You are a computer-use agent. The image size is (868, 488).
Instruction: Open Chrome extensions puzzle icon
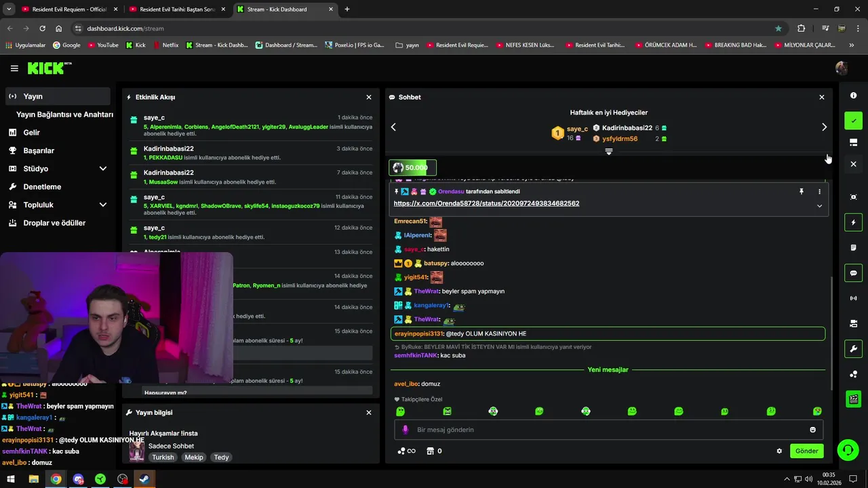[x=802, y=28]
